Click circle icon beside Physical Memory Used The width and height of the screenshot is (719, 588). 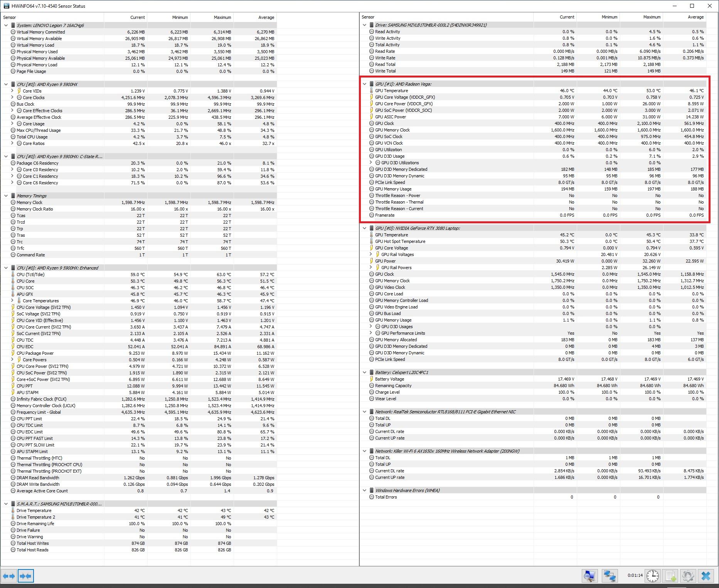[x=13, y=52]
